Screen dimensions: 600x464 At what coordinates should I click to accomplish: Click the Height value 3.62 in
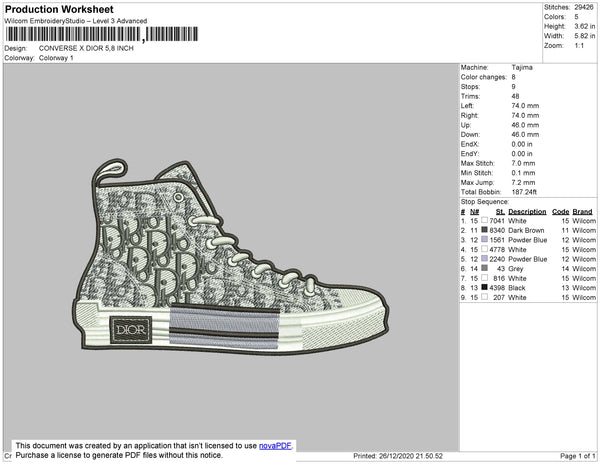pos(584,26)
